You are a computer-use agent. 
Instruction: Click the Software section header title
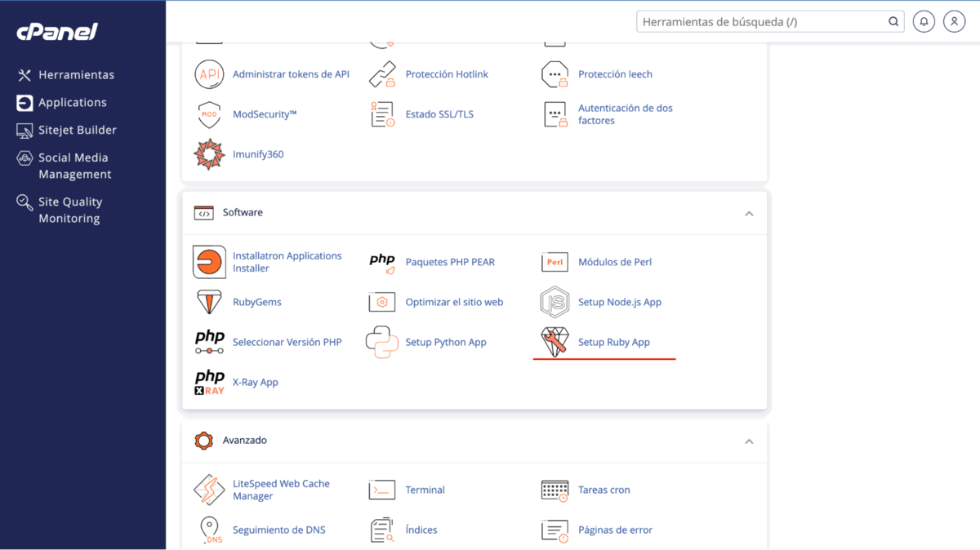click(x=243, y=212)
